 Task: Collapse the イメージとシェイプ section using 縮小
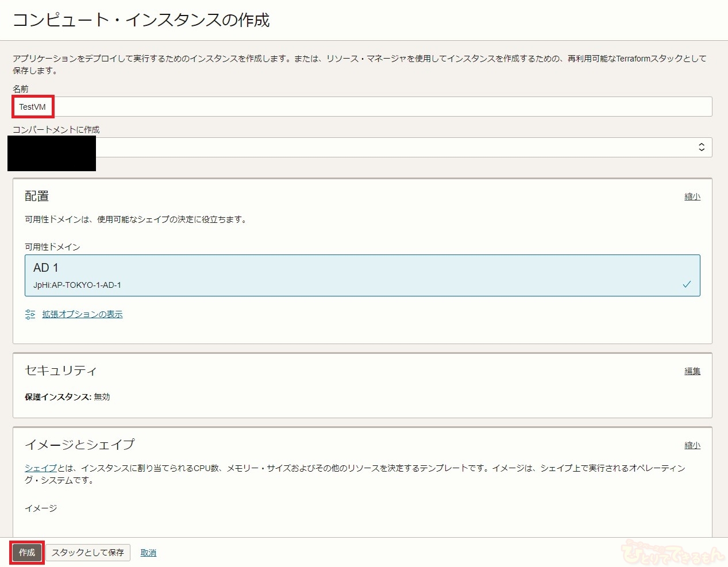pos(692,445)
